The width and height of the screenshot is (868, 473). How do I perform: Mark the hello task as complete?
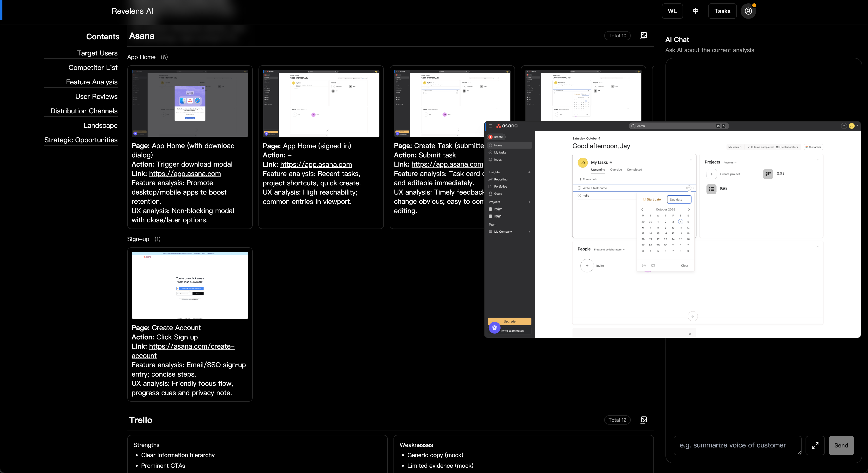[x=580, y=196]
